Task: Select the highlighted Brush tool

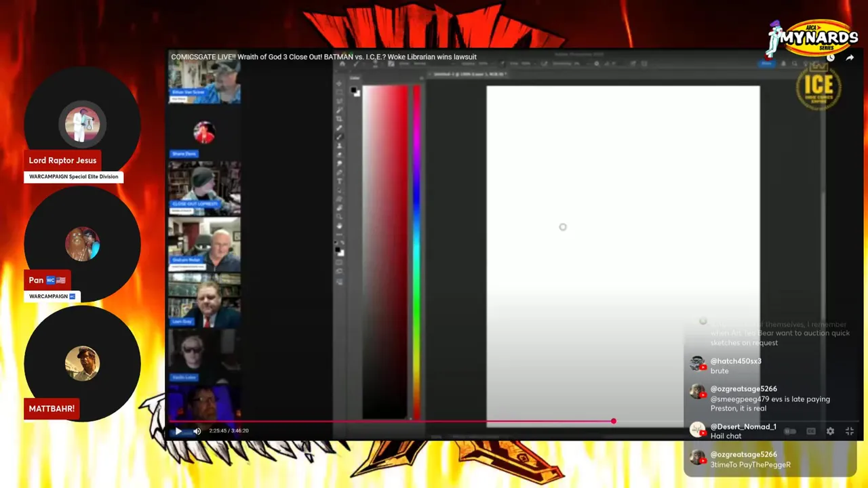Action: [x=340, y=136]
